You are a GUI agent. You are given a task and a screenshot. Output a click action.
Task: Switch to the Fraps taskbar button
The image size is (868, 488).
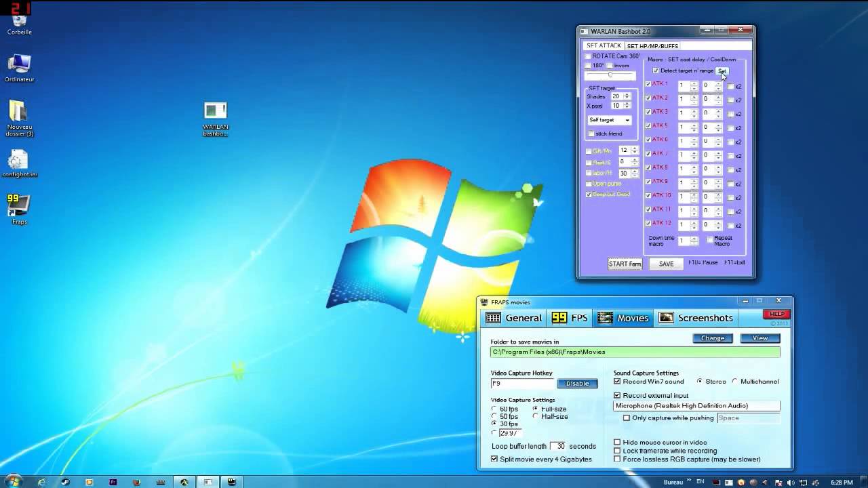coord(231,482)
